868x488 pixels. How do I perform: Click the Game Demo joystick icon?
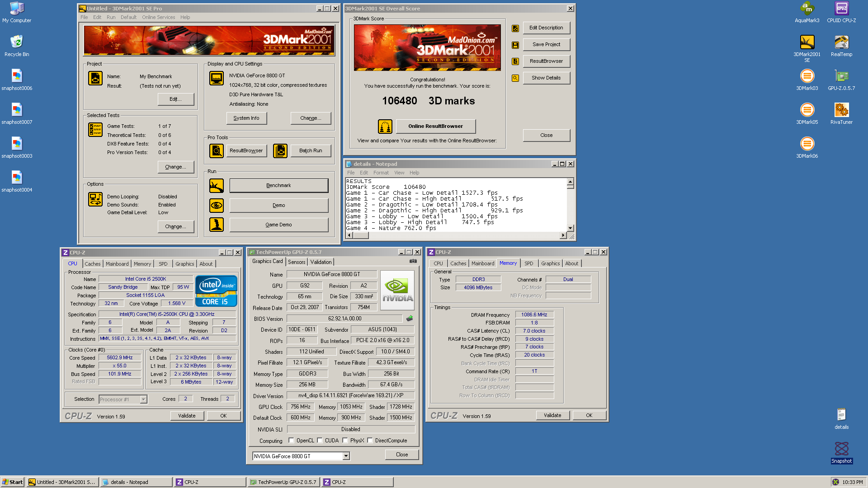tap(217, 225)
